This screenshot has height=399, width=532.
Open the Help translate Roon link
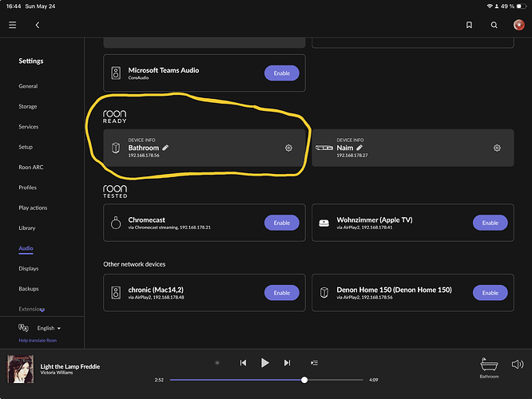click(x=38, y=341)
